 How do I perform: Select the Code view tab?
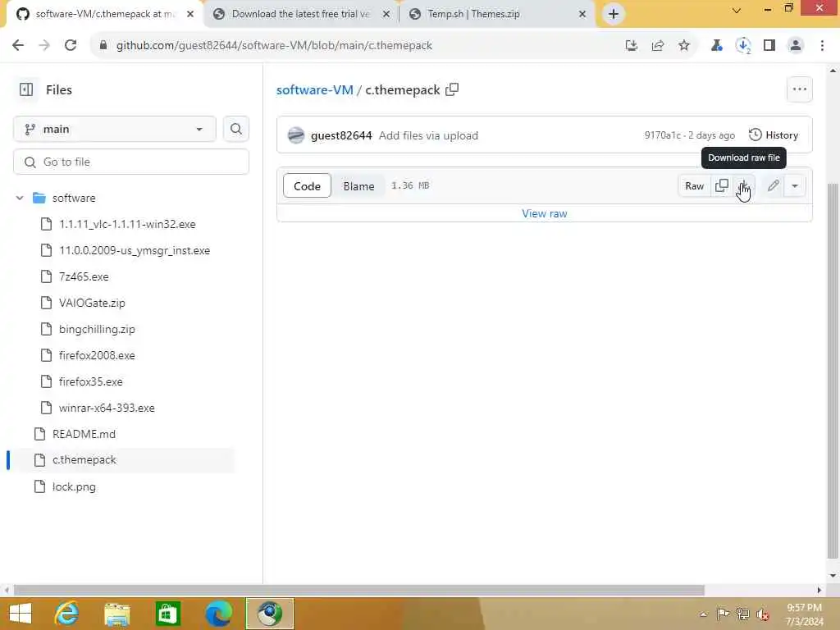[x=307, y=186]
